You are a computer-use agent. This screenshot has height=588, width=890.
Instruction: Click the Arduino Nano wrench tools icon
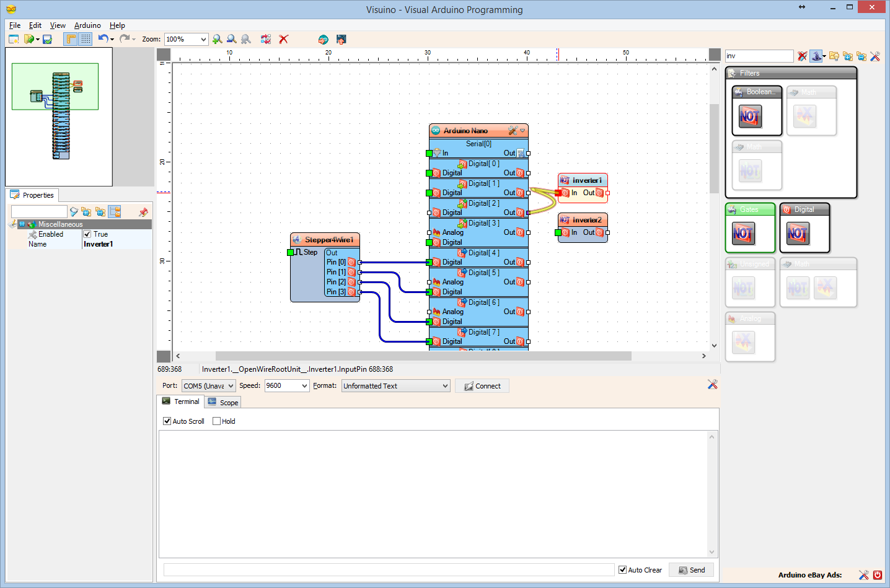point(513,131)
